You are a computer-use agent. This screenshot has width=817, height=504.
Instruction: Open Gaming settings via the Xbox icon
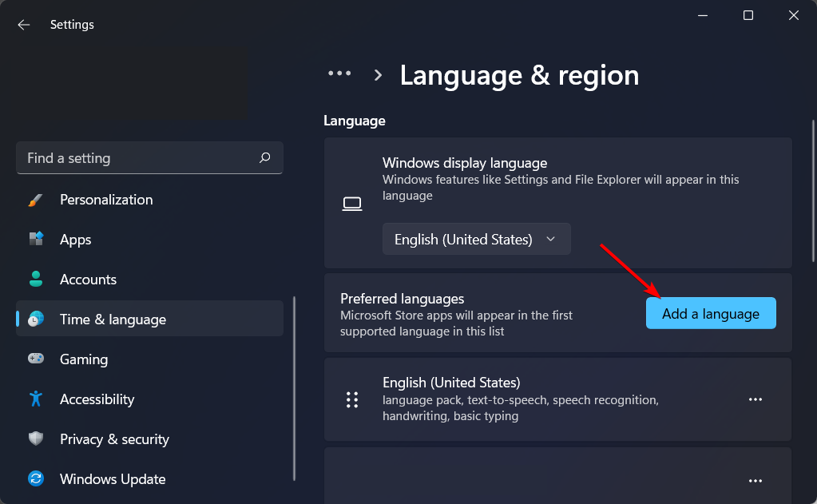(x=35, y=359)
